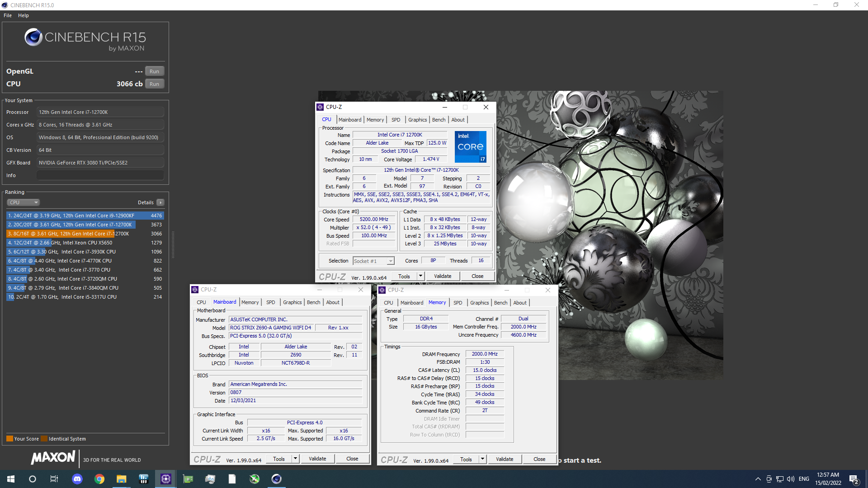Screen dimensions: 868x488
Task: Open the green Xbox-style taskbar icon
Action: 255,479
